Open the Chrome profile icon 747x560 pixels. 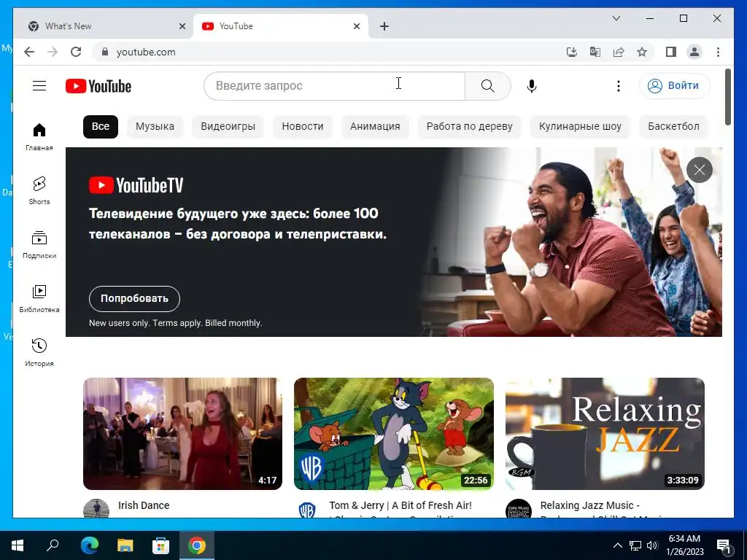[x=694, y=52]
